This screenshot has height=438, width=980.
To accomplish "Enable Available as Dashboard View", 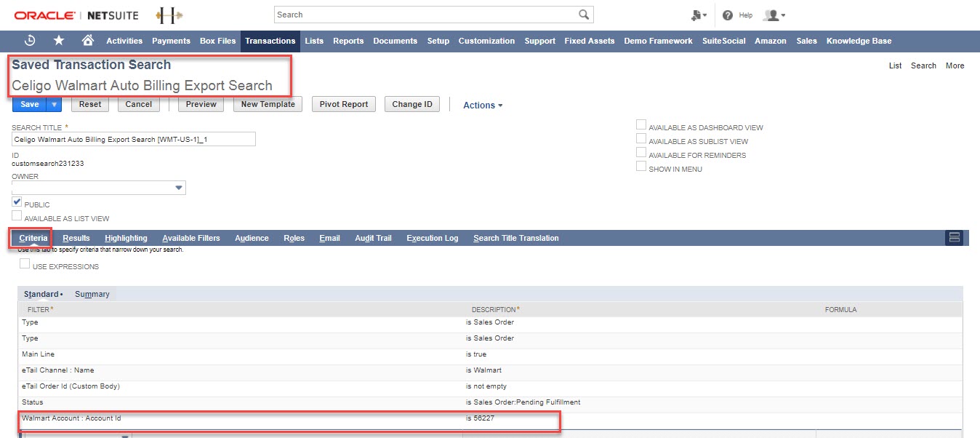I will pos(641,125).
